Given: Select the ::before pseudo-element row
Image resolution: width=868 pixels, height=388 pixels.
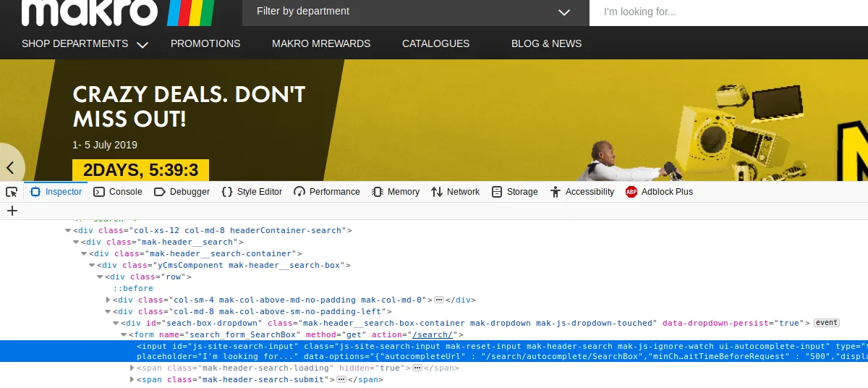Looking at the screenshot, I should pos(133,288).
